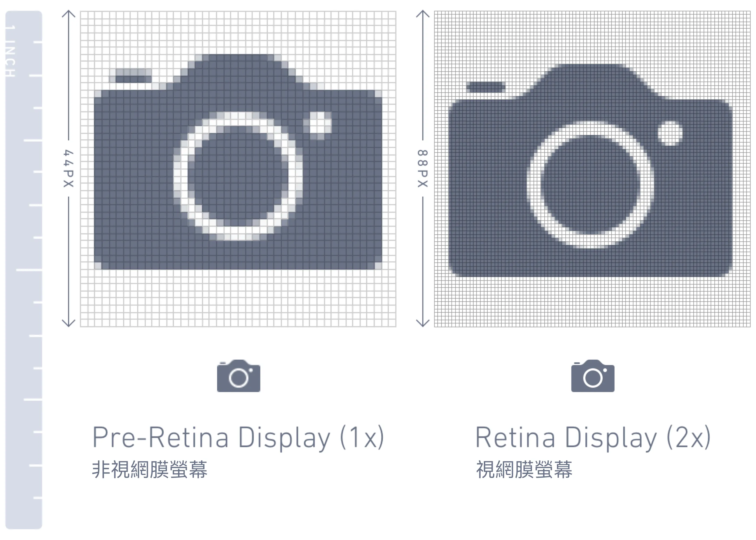Screen dimensions: 756x540
Task: Click the large pixelated 1x camera image
Action: click(238, 162)
